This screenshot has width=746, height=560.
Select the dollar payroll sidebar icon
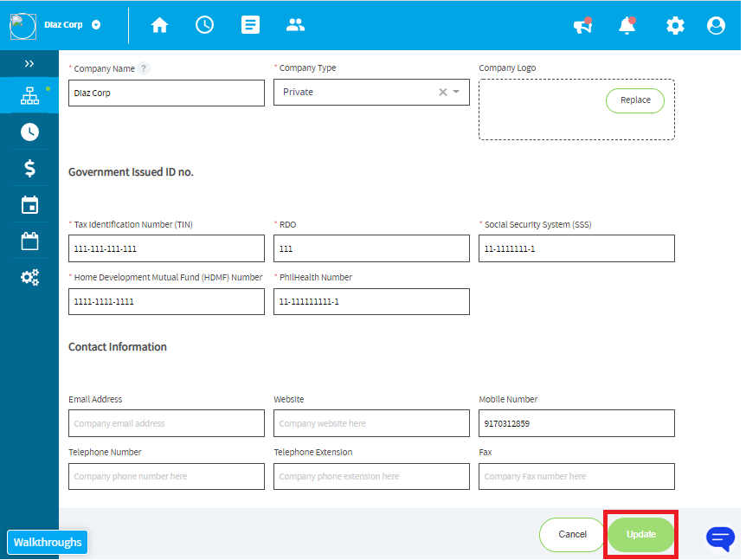29,168
